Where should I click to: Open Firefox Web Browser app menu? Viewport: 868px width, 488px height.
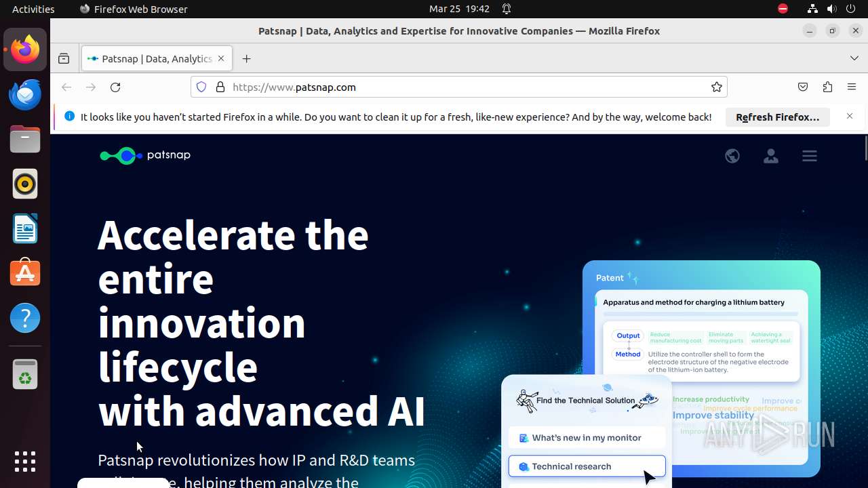point(134,9)
